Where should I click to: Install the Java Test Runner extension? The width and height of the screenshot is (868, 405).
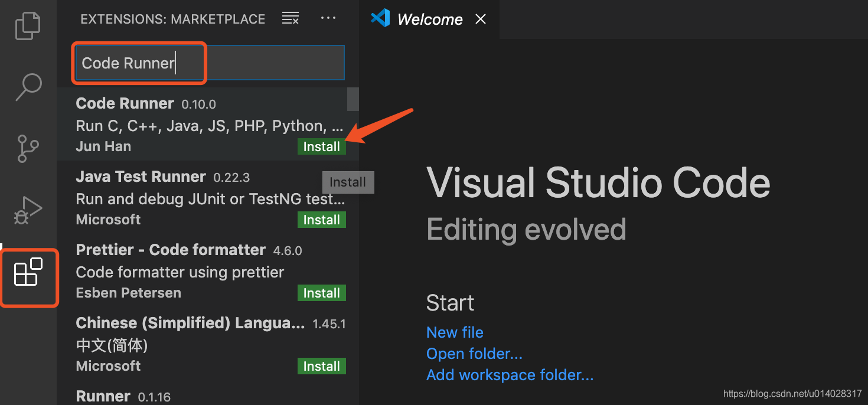coord(321,220)
